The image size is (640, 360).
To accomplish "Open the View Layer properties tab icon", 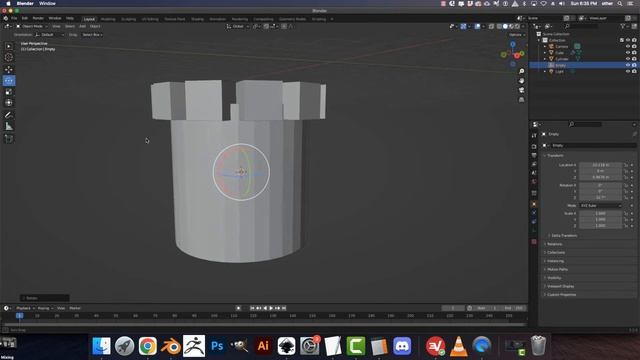I will [534, 164].
